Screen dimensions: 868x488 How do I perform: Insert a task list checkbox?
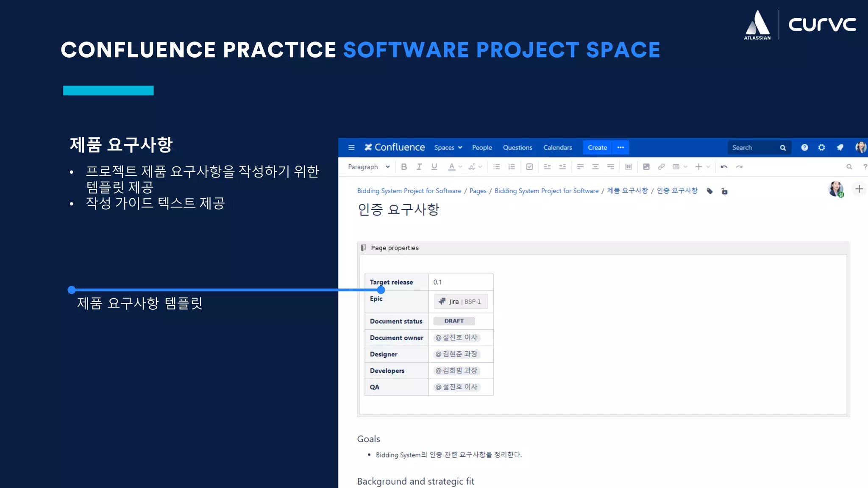[529, 167]
